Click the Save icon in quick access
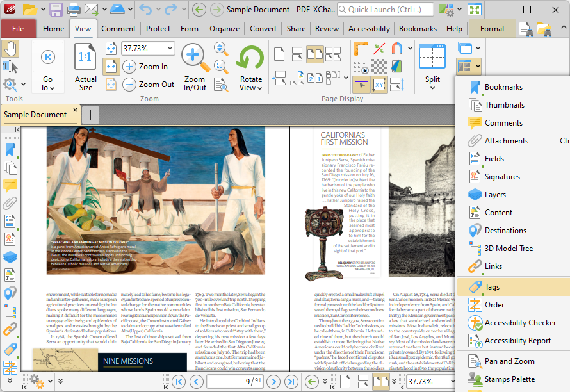The height and width of the screenshot is (392, 570). tap(56, 10)
